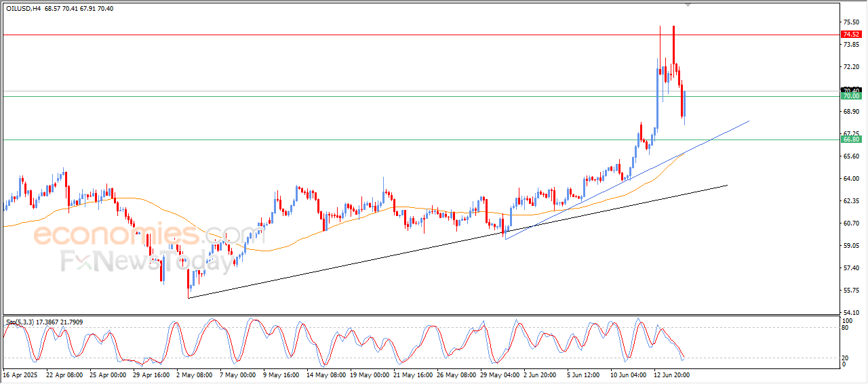Image resolution: width=868 pixels, height=384 pixels.
Task: Select the green 66.80 price level tag
Action: tap(851, 140)
